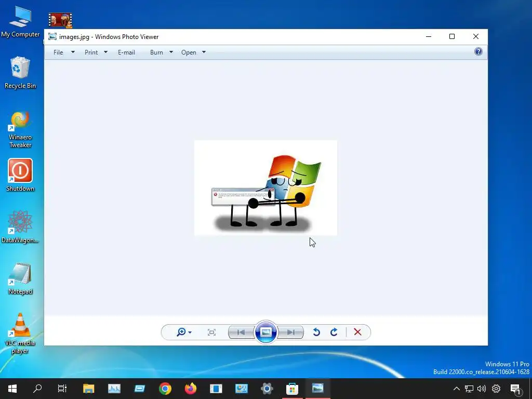Go to the previous image
Image resolution: width=532 pixels, height=399 pixels.
(x=241, y=332)
